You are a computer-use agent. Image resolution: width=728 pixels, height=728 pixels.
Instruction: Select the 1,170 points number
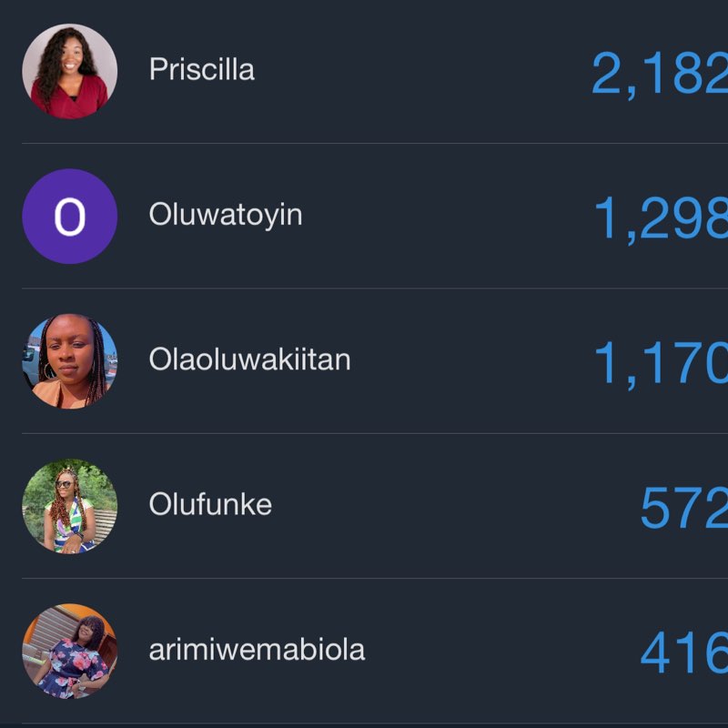point(661,362)
